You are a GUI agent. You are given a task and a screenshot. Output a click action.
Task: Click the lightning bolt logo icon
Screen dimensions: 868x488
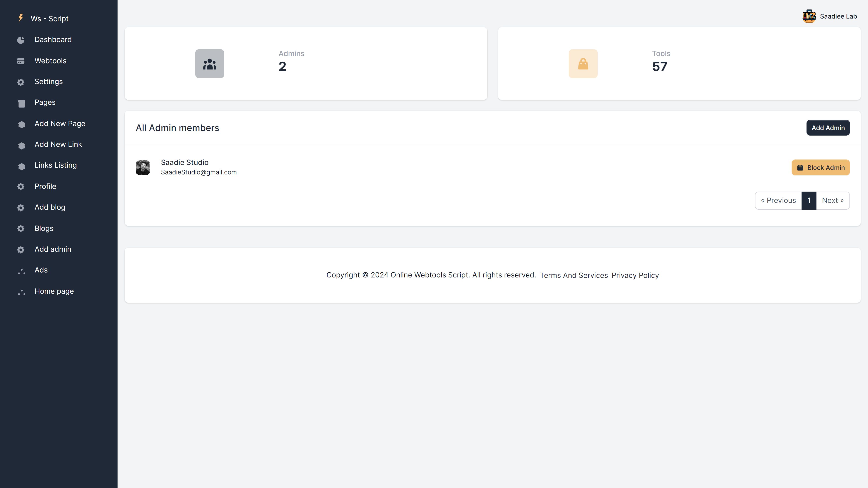pos(21,18)
